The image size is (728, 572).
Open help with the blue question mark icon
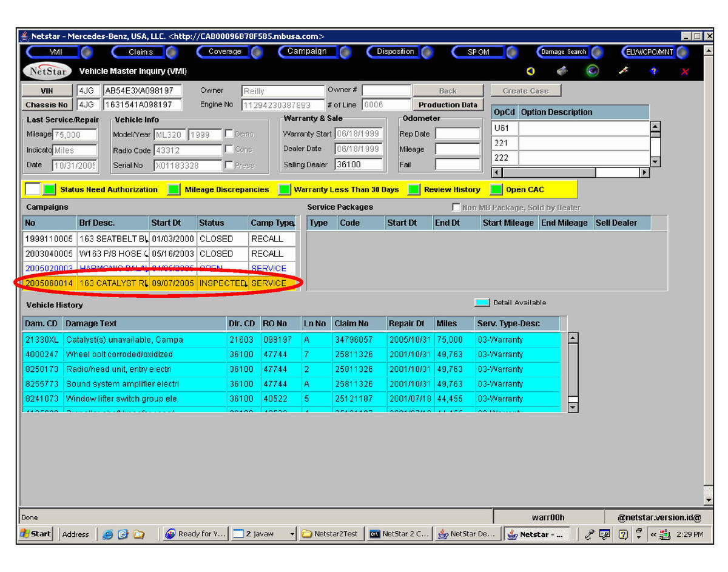pos(653,72)
